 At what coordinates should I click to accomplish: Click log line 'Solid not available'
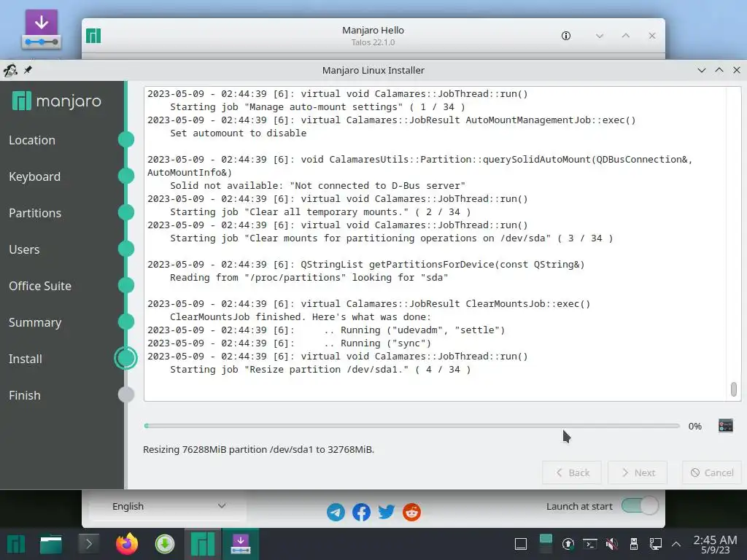tap(317, 186)
